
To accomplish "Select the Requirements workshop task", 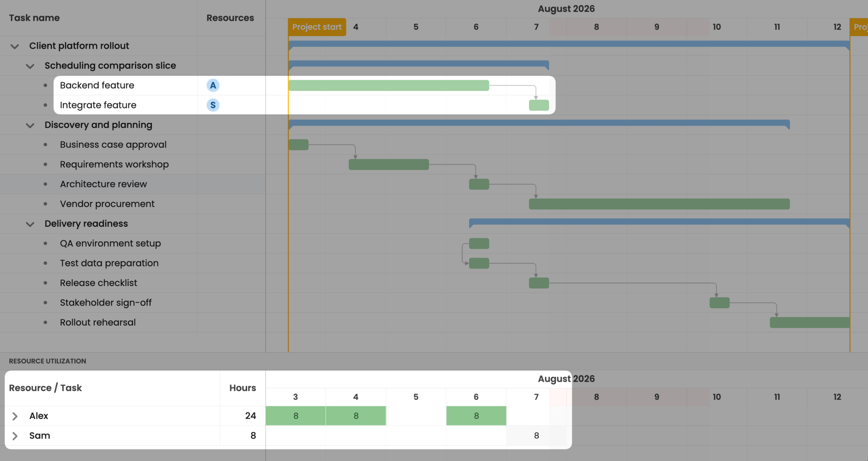I will tap(114, 164).
